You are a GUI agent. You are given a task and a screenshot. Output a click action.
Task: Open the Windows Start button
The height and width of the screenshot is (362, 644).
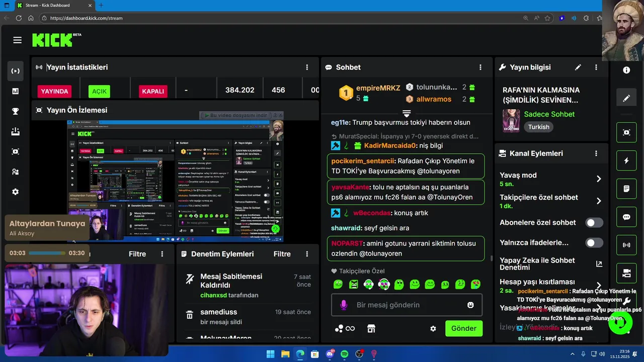[270, 354]
